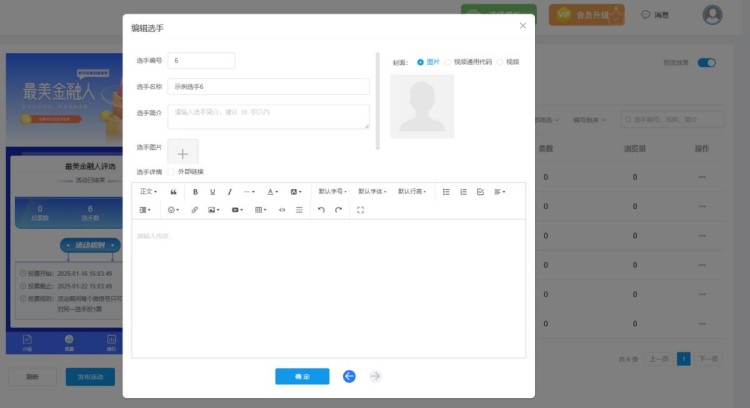750x408 pixels.
Task: Open the 正文 paragraph style dropdown
Action: (x=147, y=191)
